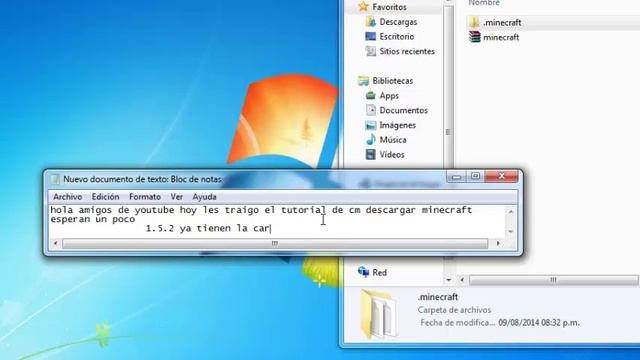The height and width of the screenshot is (360, 640).
Task: Open Escritorio in Explorer sidebar
Action: 397,36
